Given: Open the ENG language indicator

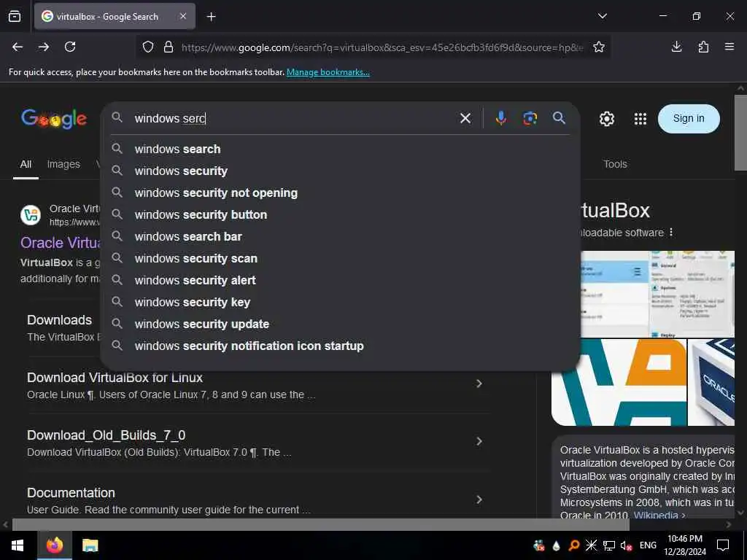Looking at the screenshot, I should 648,545.
